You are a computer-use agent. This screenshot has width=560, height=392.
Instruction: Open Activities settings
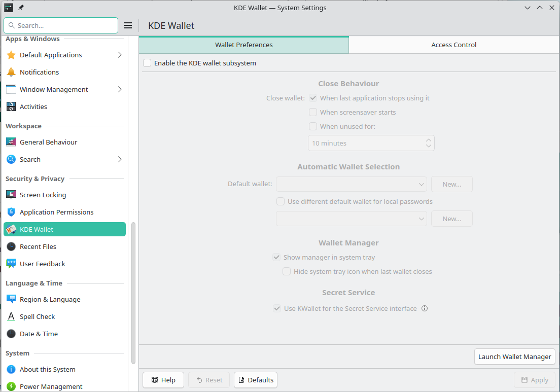tap(64, 106)
